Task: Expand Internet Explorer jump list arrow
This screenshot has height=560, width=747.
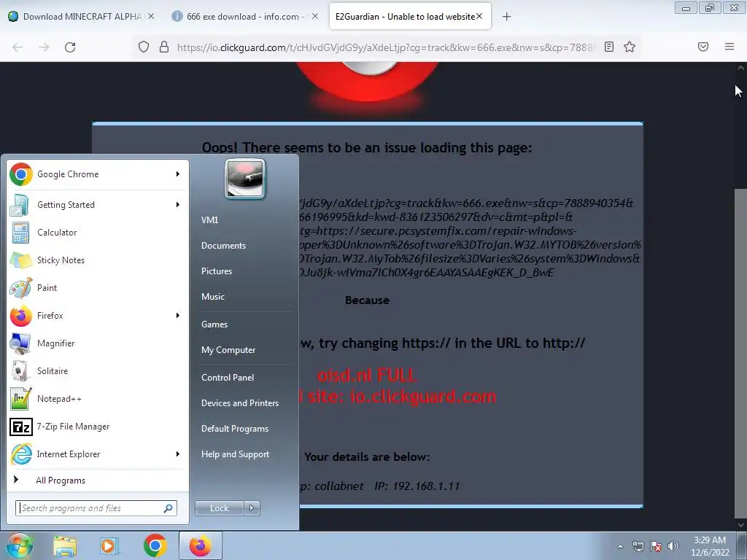Action: coord(178,454)
